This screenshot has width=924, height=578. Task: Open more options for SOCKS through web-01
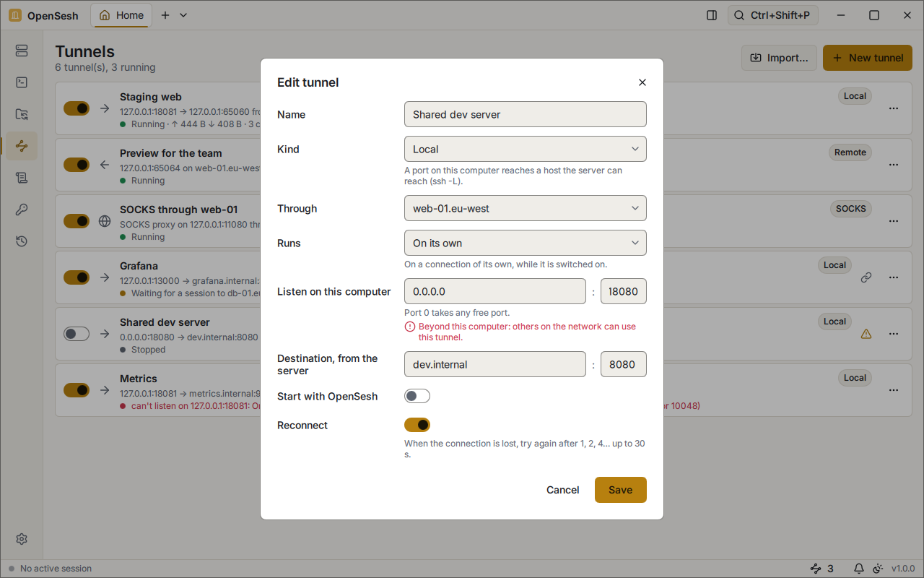pyautogui.click(x=894, y=221)
